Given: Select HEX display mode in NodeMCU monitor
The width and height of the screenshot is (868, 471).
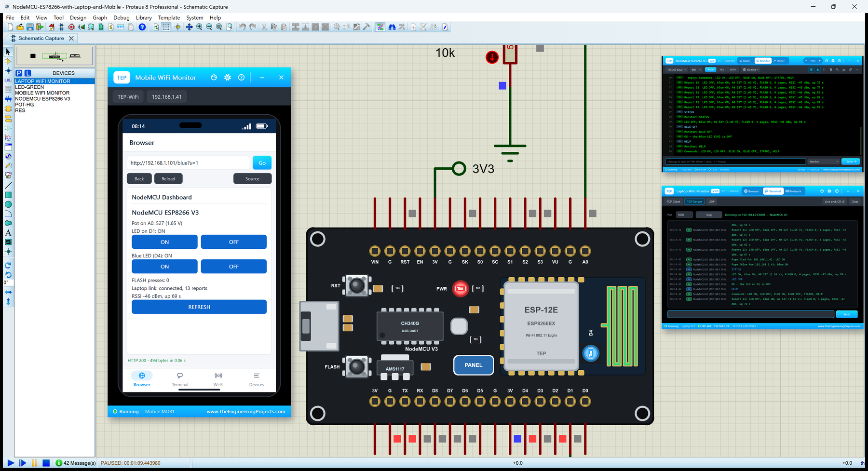Looking at the screenshot, I should pos(722,69).
